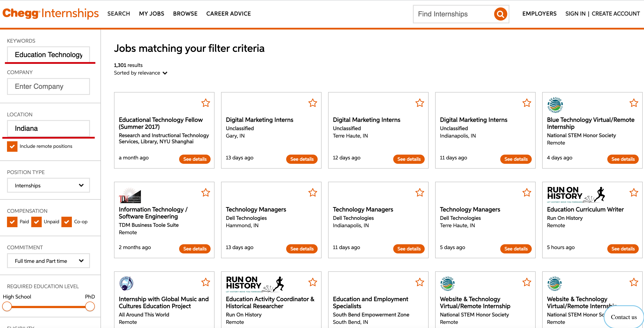The image size is (644, 328).
Task: Expand the Sorted by relevance dropdown
Action: (x=140, y=73)
